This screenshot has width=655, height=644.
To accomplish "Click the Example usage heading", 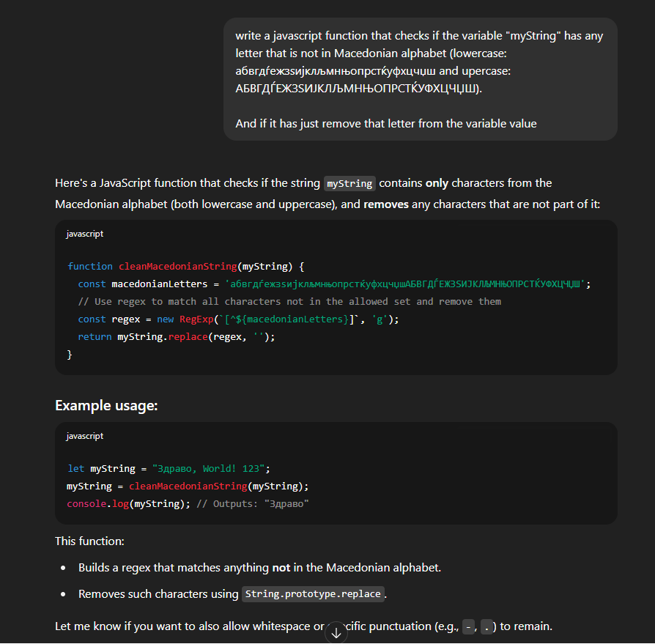I will tap(106, 405).
